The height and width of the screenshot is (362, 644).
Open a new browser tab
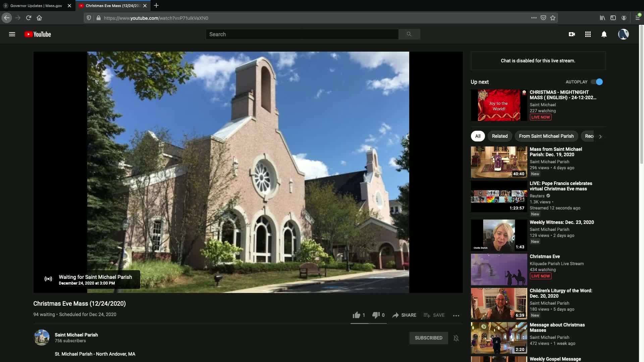156,6
